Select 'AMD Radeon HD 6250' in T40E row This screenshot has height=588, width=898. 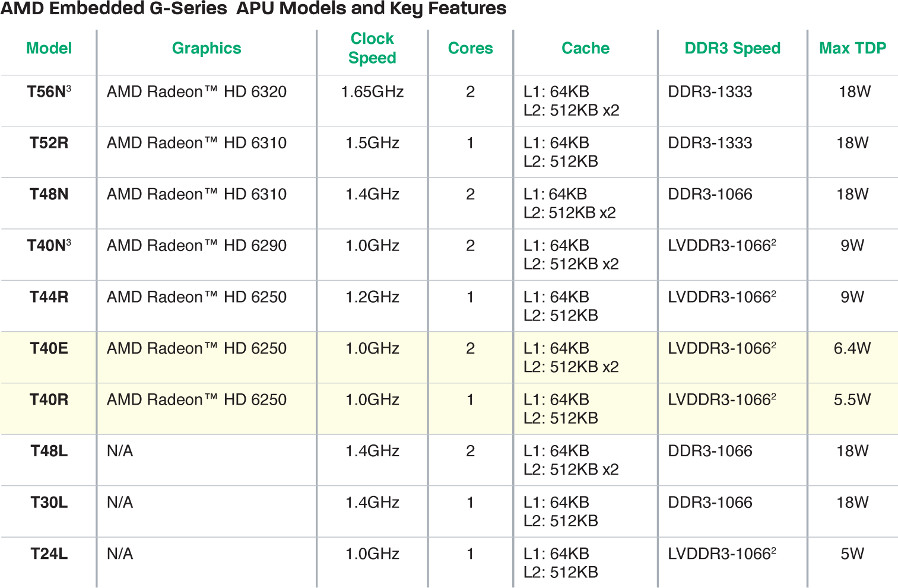196,348
